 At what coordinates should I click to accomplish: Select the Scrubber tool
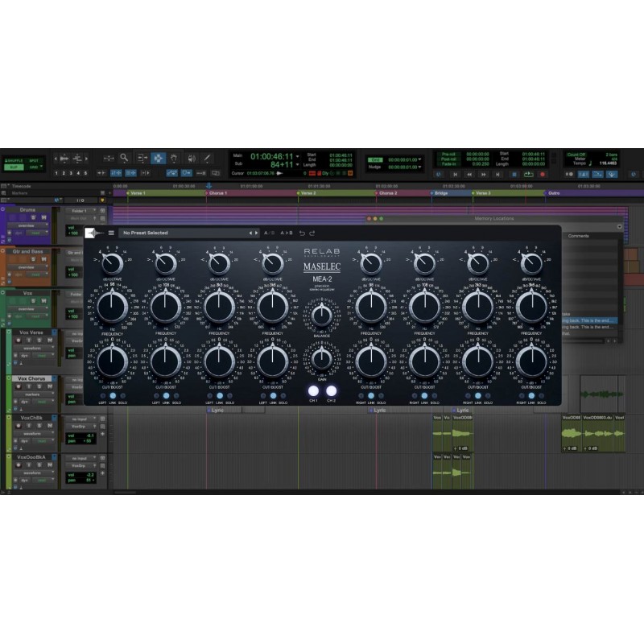pos(191,158)
